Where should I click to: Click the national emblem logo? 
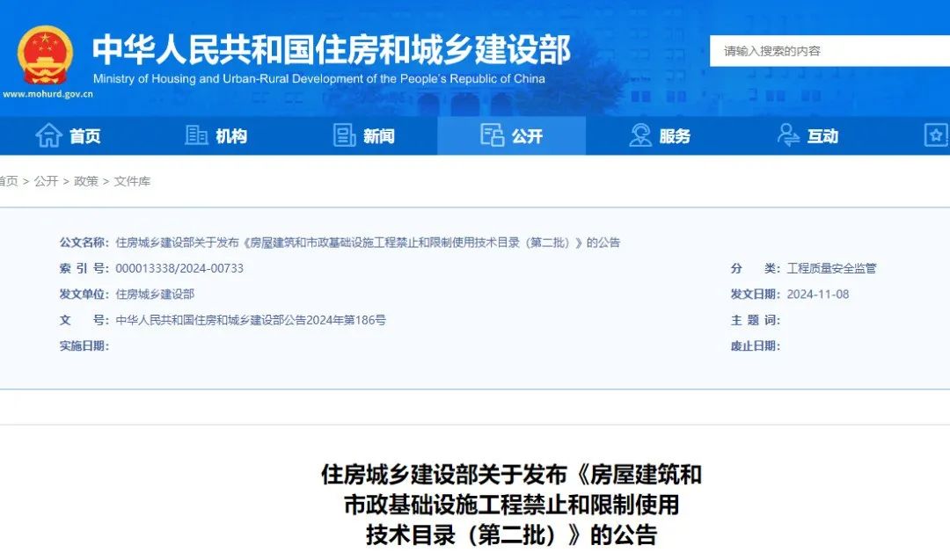[x=46, y=55]
